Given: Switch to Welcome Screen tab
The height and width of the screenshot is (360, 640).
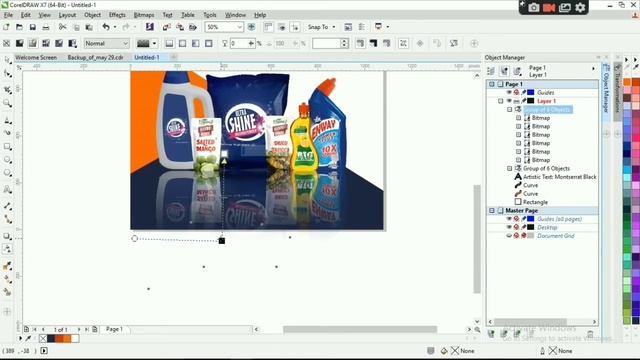Looking at the screenshot, I should point(36,58).
